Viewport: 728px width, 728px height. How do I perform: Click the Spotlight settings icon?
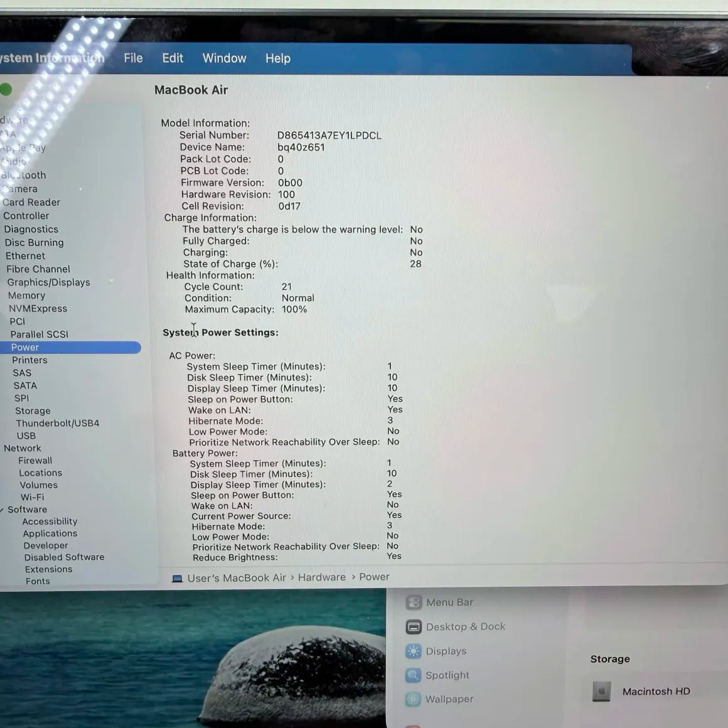click(413, 675)
